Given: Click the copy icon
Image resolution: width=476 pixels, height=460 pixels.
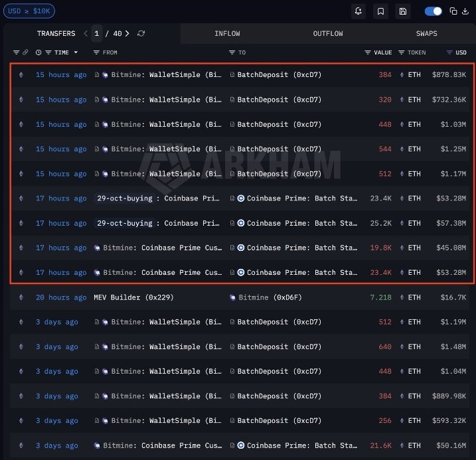Looking at the screenshot, I should click(x=453, y=11).
